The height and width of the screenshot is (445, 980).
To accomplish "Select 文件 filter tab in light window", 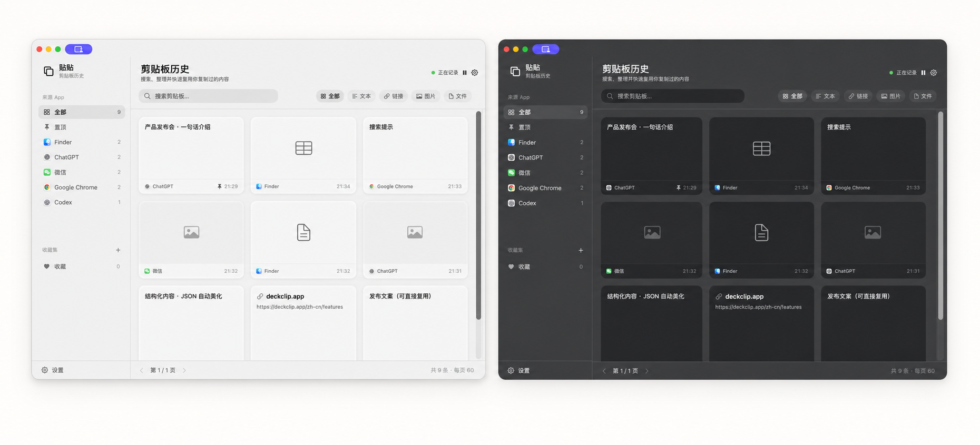I will coord(457,96).
